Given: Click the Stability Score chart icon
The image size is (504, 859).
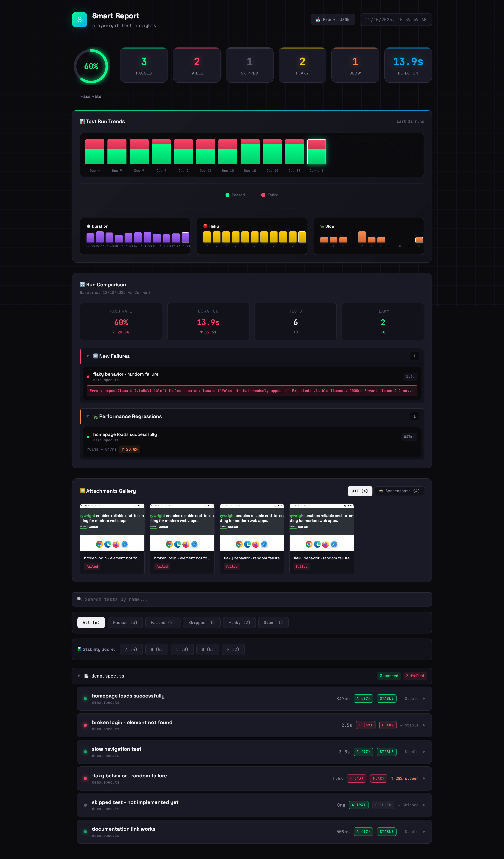Looking at the screenshot, I should click(79, 649).
